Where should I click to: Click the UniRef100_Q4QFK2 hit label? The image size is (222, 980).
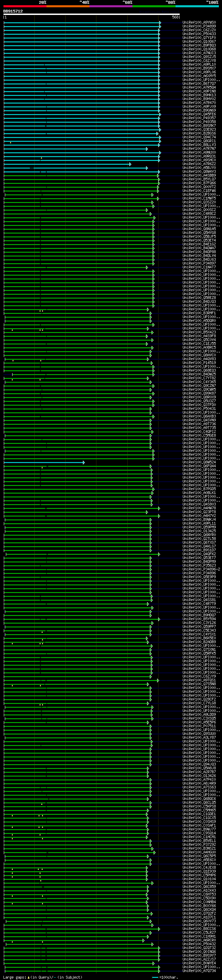199,554
